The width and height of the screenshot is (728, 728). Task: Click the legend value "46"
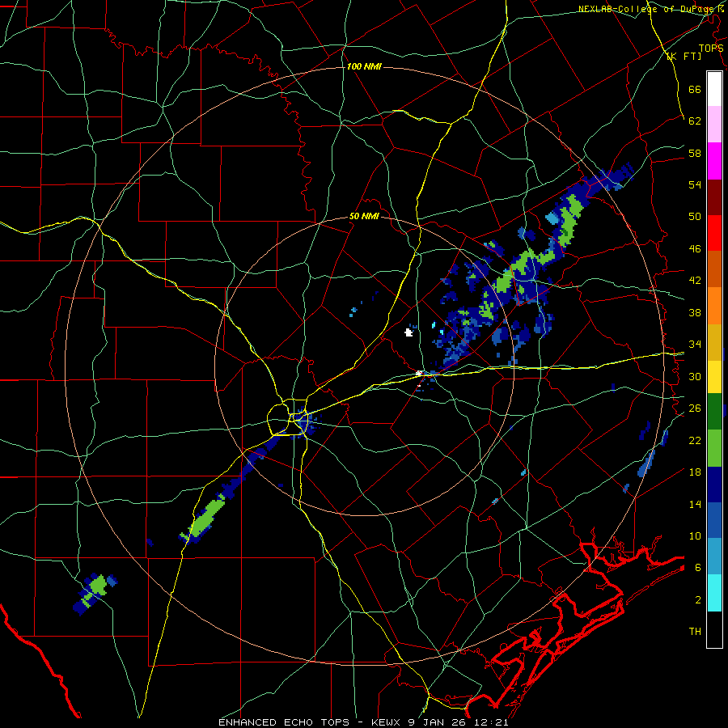[695, 249]
